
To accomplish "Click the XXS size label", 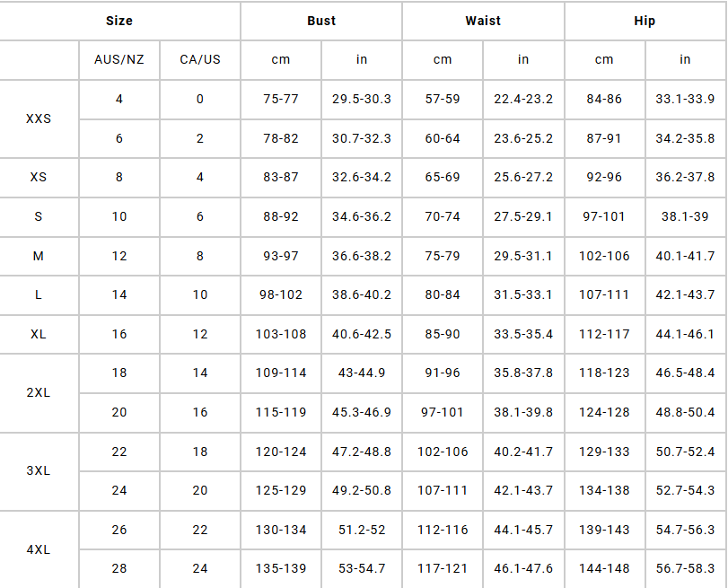I will point(39,118).
